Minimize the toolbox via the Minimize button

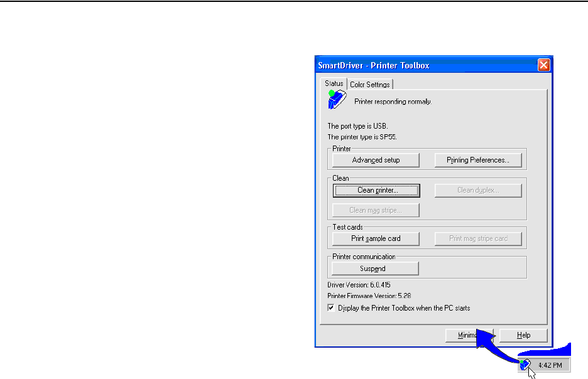(x=469, y=335)
